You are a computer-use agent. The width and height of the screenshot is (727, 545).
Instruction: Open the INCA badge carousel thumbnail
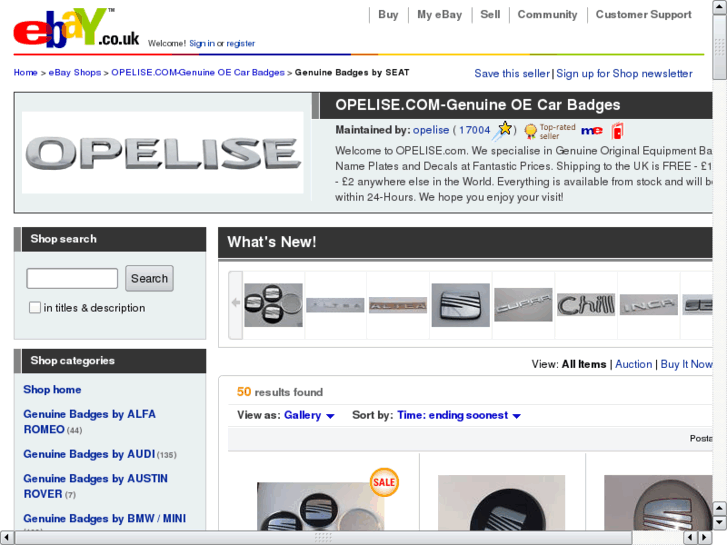649,305
